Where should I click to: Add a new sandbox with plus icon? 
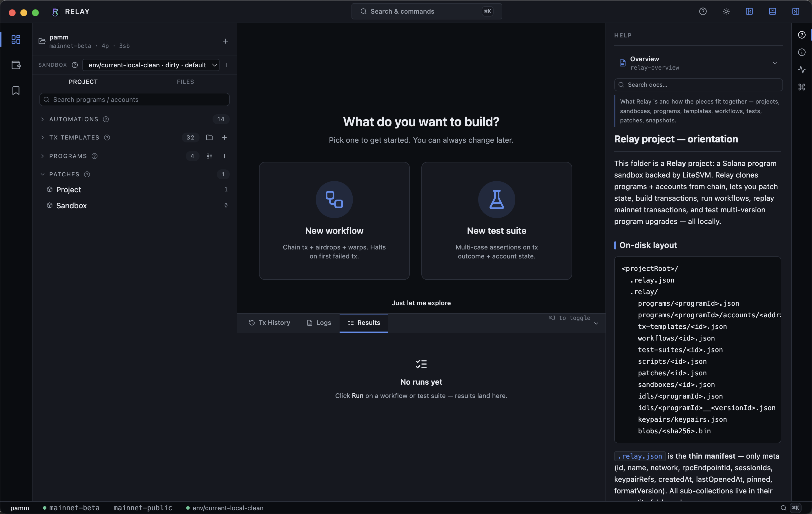click(x=226, y=65)
